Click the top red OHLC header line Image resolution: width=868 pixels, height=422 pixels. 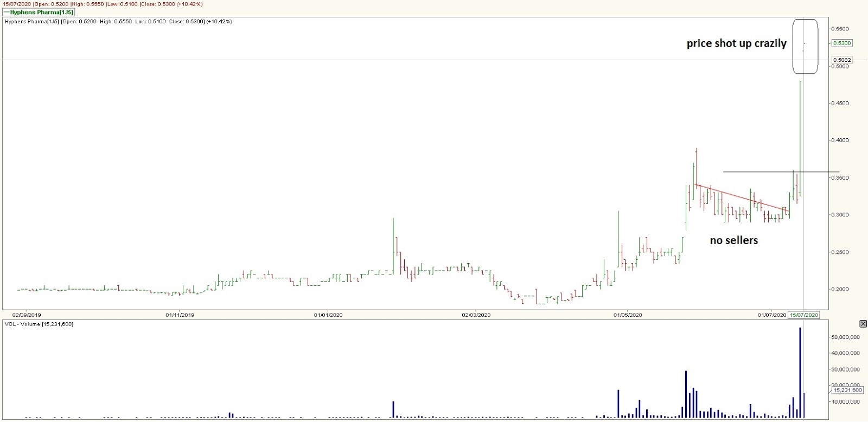coord(102,4)
